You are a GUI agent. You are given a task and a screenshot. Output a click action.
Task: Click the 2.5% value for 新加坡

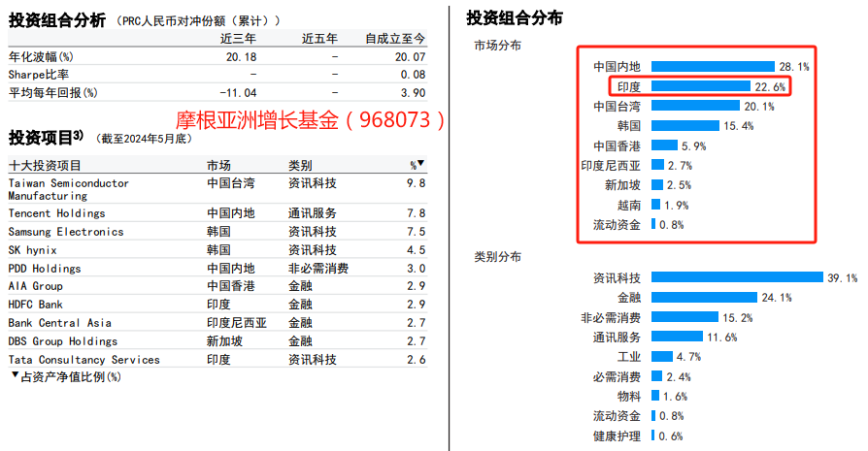[x=680, y=185]
